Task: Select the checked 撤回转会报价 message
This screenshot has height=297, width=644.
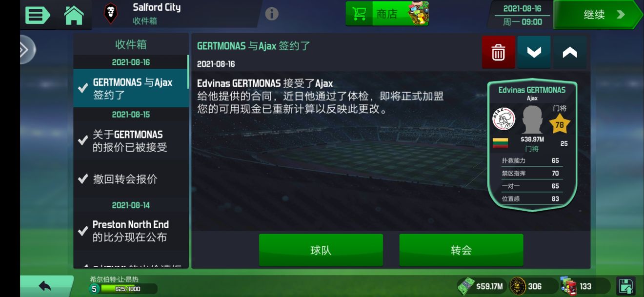Action: coord(131,179)
